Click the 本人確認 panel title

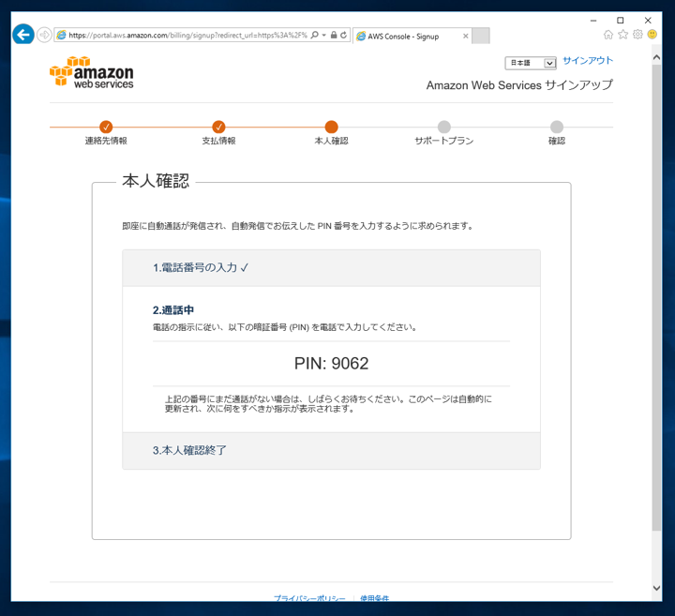coord(156,181)
